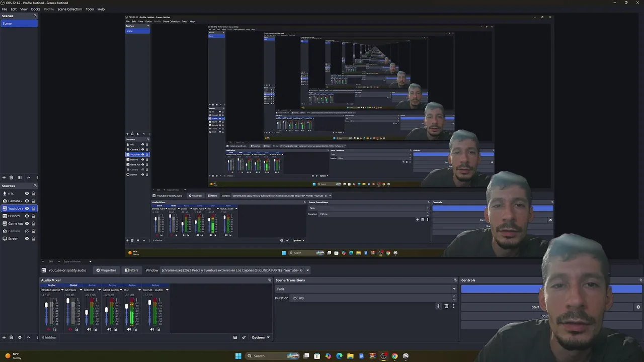644x362 pixels.
Task: Zoom in the preview with the plus button
Action: coord(59,261)
